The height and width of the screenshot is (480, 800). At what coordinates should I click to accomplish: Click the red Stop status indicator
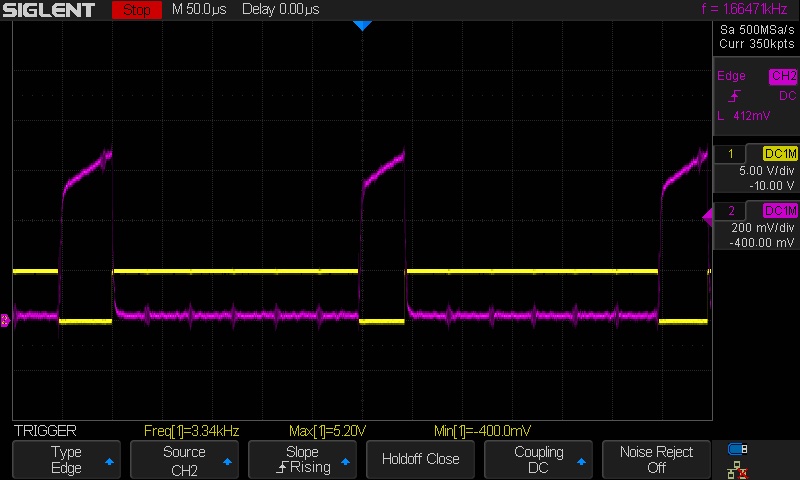(137, 10)
